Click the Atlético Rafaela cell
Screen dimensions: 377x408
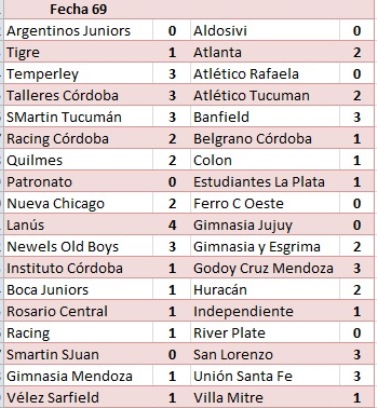pyautogui.click(x=265, y=74)
